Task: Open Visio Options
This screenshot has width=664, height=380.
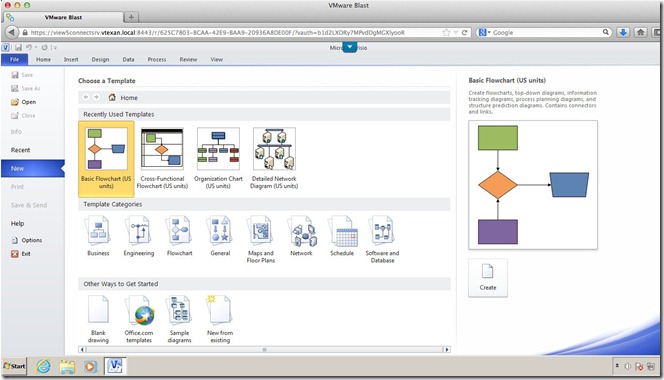Action: (x=27, y=240)
